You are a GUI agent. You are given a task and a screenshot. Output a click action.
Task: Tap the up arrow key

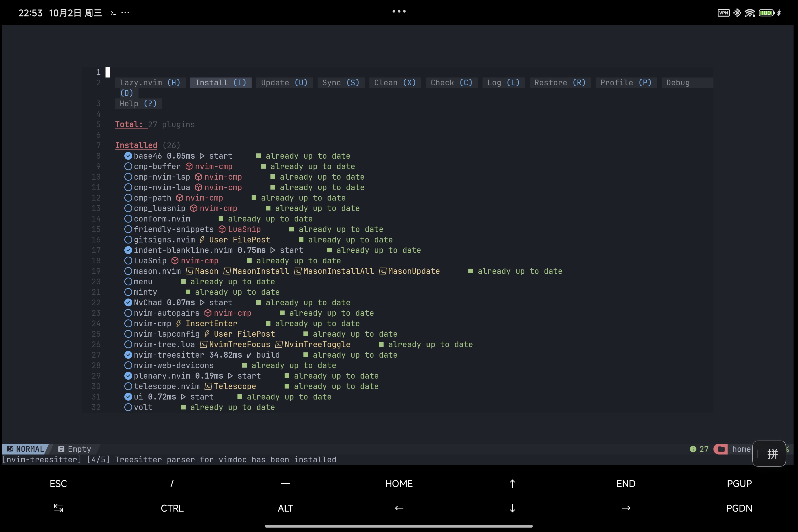pos(512,484)
